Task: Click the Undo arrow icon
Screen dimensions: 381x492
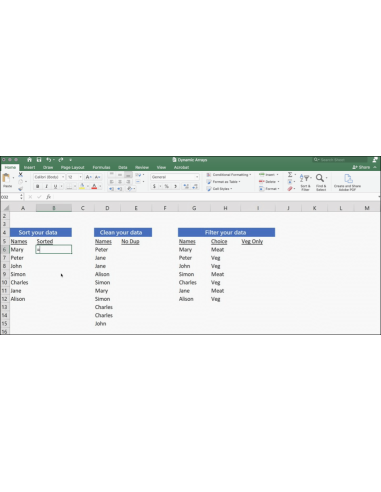Action: click(49, 160)
